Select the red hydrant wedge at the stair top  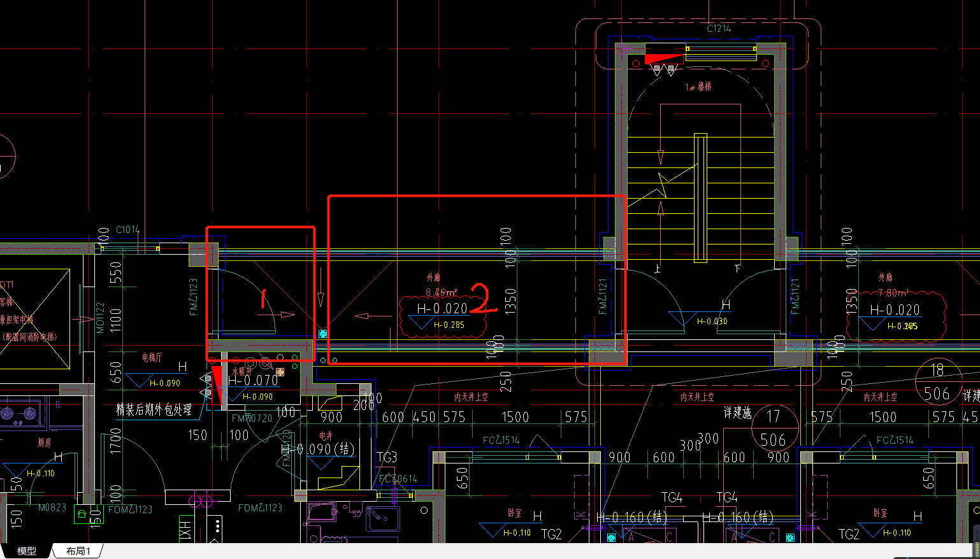(x=664, y=59)
